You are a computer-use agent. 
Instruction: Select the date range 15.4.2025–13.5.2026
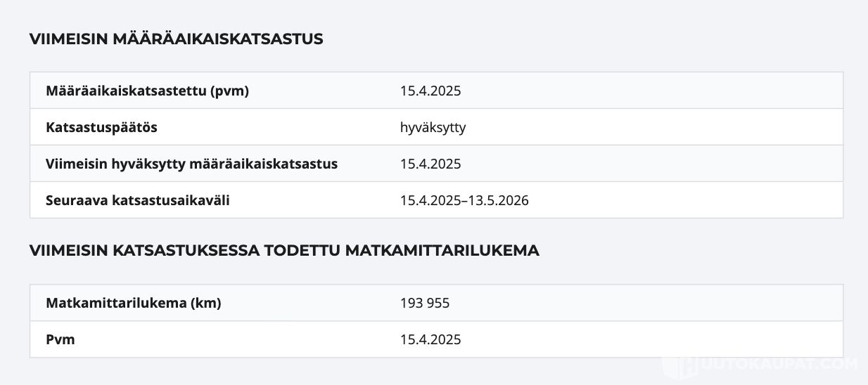coord(464,200)
